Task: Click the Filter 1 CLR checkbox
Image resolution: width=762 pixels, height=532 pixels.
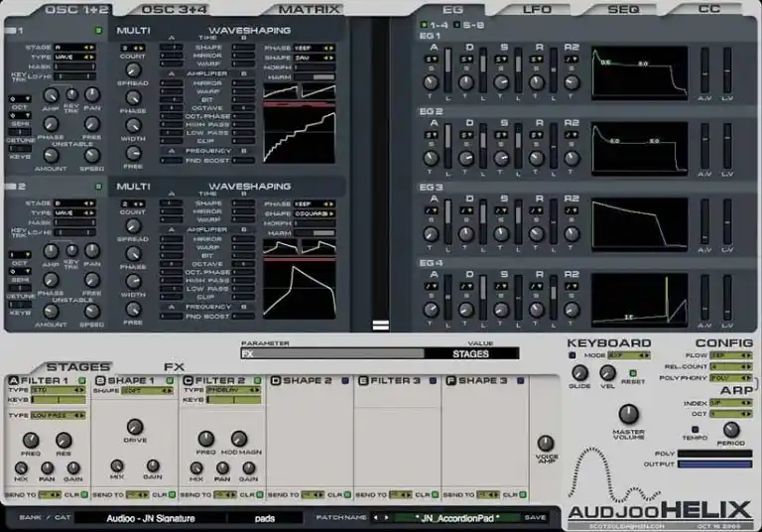Action: click(84, 494)
